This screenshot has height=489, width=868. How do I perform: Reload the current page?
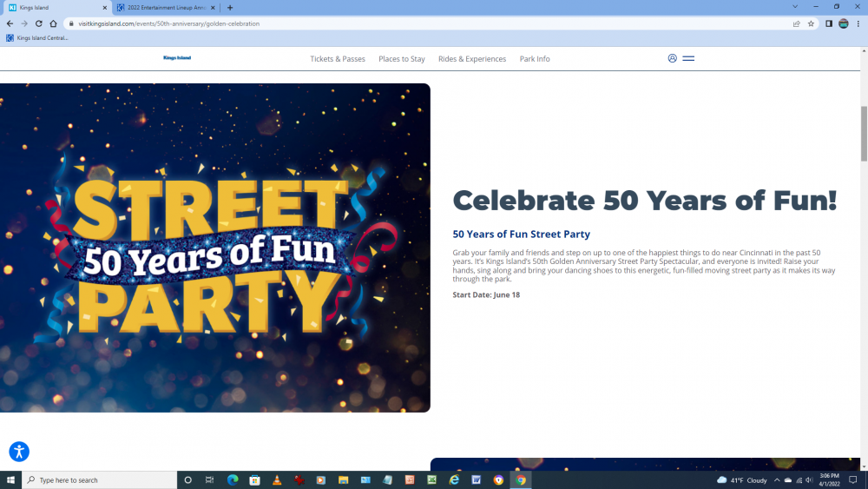(38, 23)
